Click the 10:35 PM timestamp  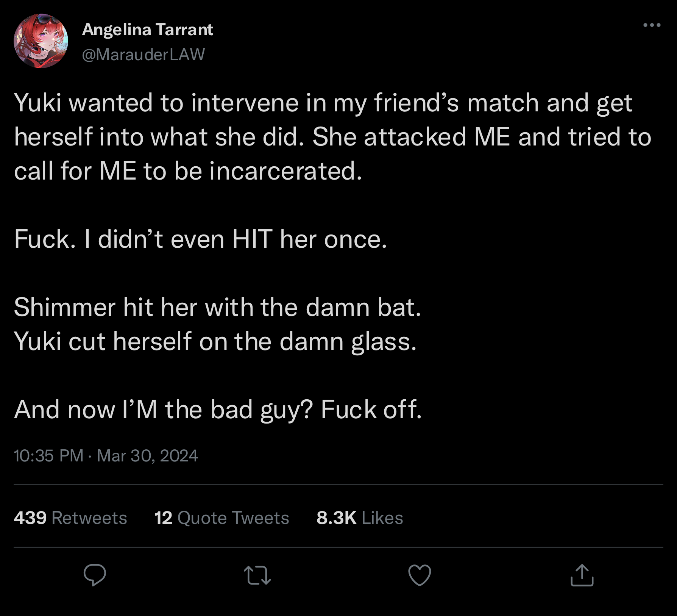tap(48, 455)
